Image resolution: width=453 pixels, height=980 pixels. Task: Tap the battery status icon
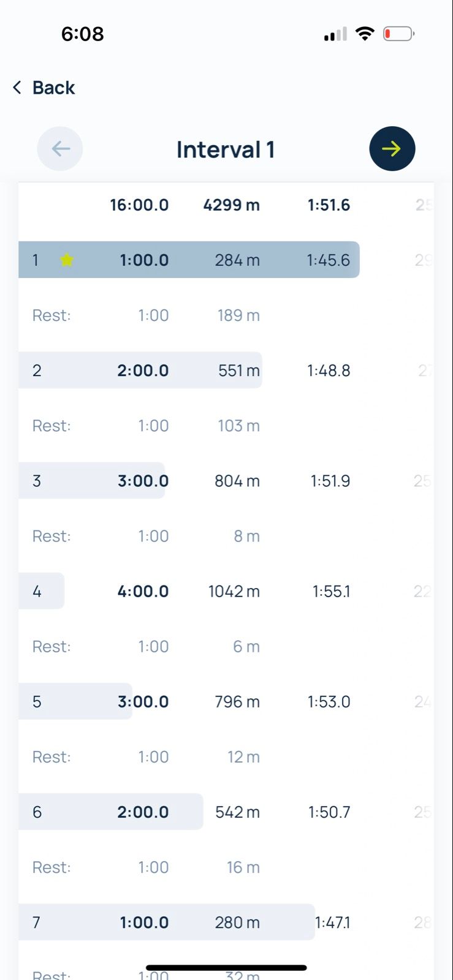[x=398, y=34]
